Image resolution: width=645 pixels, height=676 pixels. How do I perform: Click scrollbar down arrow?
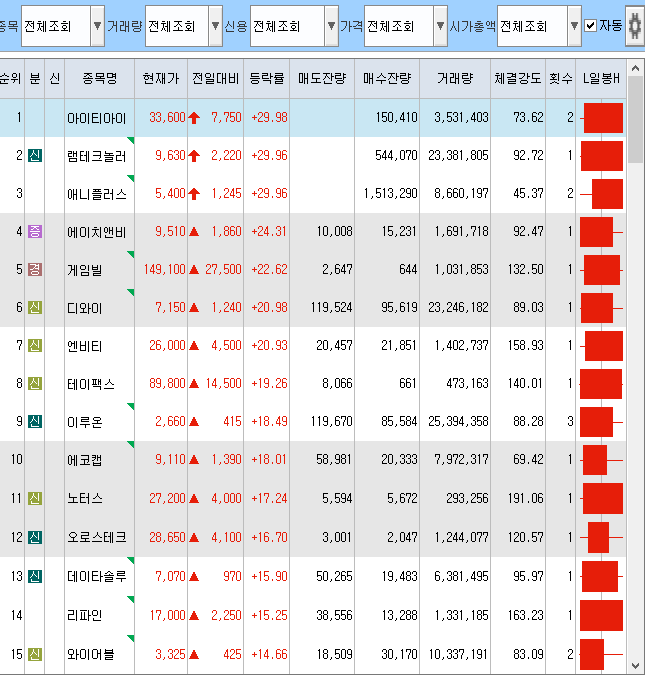(x=635, y=665)
